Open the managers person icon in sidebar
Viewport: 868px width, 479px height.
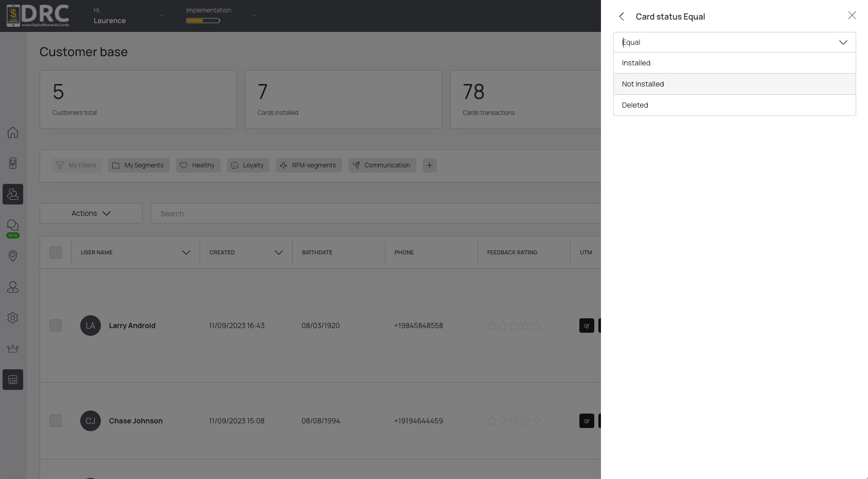click(13, 287)
